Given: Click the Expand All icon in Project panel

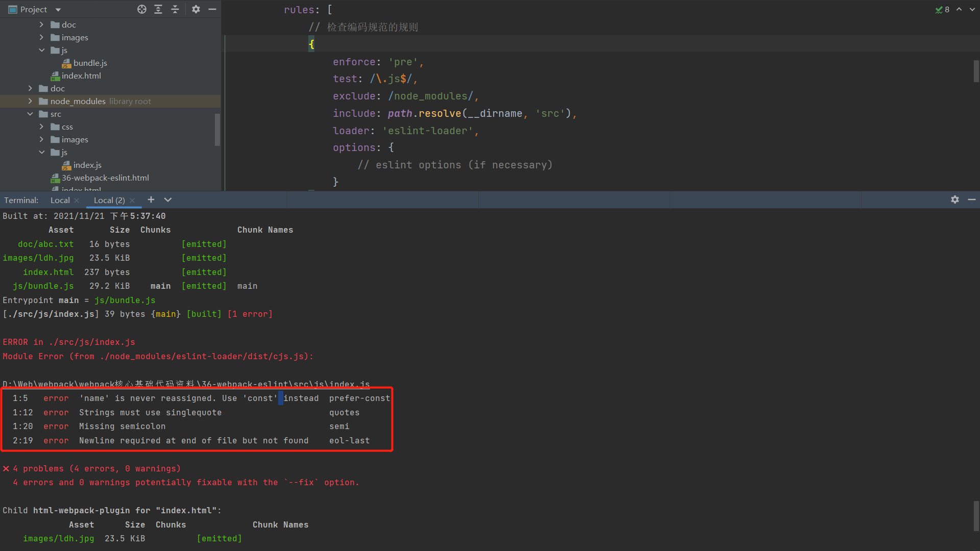Looking at the screenshot, I should tap(158, 9).
